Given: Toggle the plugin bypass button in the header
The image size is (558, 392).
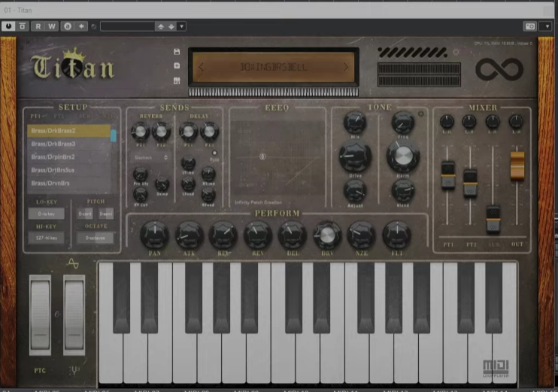Looking at the screenshot, I should point(22,26).
